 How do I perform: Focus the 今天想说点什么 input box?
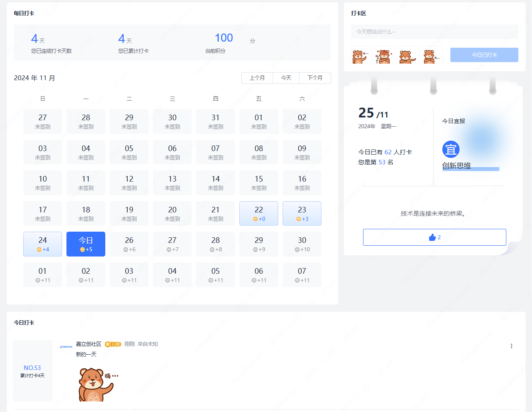(x=434, y=32)
